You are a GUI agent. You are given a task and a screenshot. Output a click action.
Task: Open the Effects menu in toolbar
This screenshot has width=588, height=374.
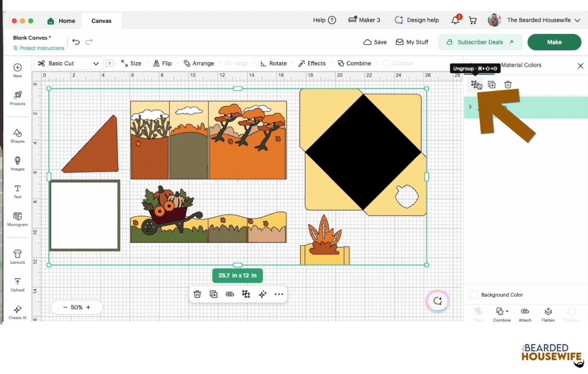[x=312, y=63]
